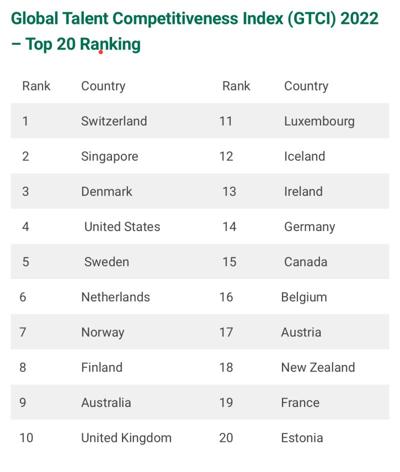Click the Switzerland cell
The height and width of the screenshot is (472, 400).
114,121
